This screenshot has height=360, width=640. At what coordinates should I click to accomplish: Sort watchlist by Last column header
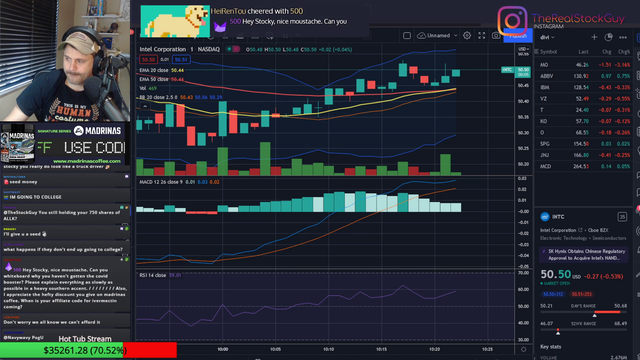584,52
